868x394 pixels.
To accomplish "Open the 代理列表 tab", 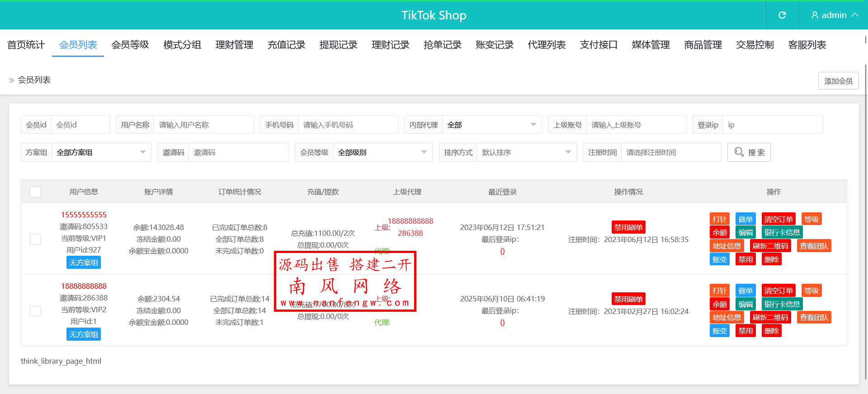I will 547,45.
